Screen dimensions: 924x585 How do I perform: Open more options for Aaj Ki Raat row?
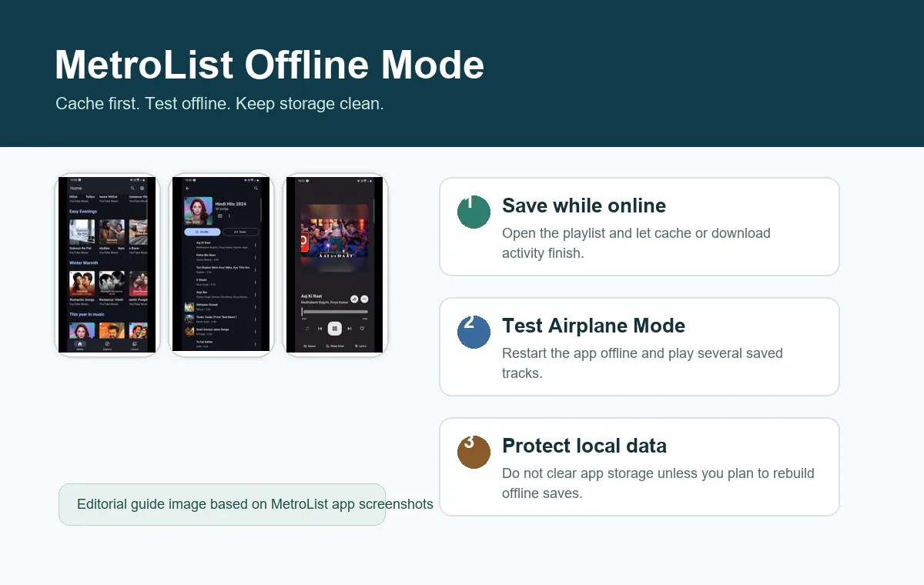255,245
